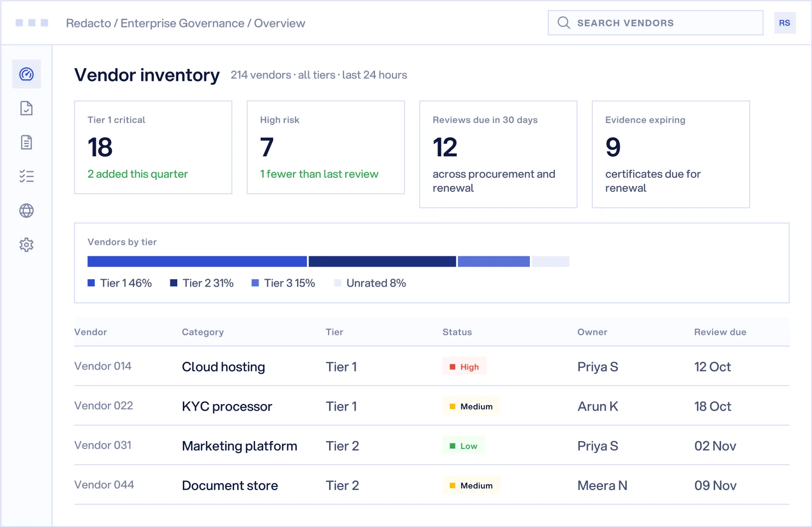
Task: Open the High risk summary card
Action: coord(326,147)
